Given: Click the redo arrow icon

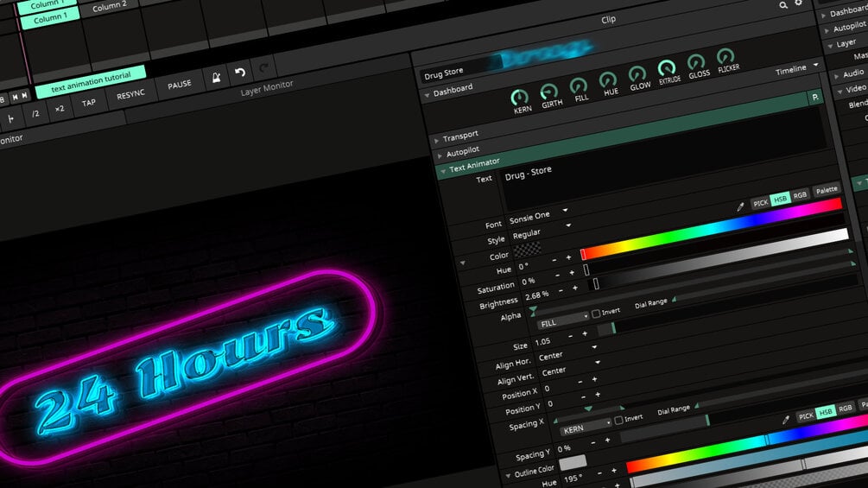Looking at the screenshot, I should pyautogui.click(x=263, y=68).
